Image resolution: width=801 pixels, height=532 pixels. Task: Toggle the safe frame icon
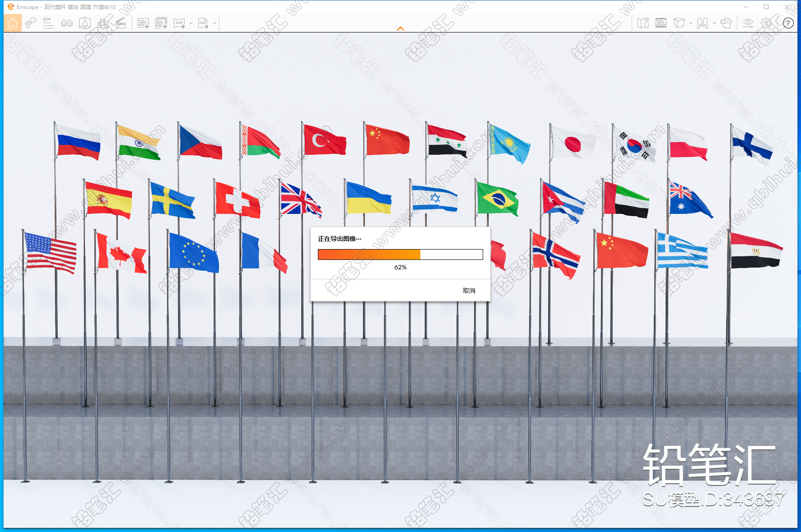pos(661,23)
